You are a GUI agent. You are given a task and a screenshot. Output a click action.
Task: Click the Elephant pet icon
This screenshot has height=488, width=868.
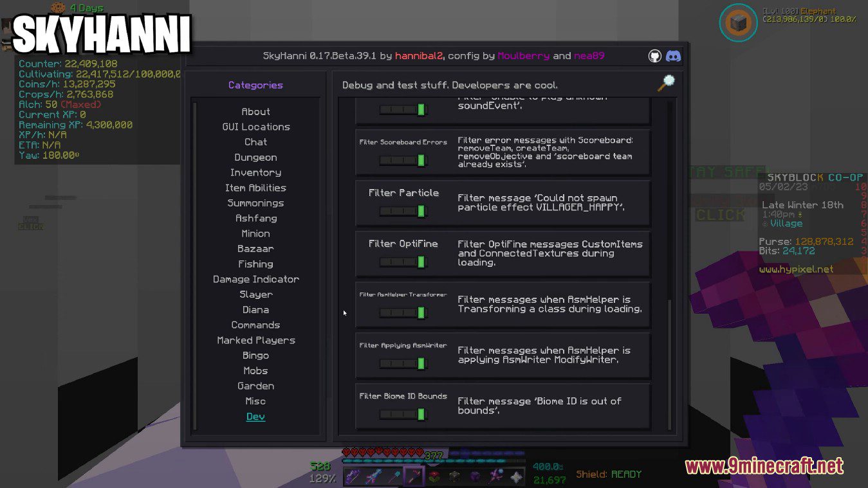point(739,23)
